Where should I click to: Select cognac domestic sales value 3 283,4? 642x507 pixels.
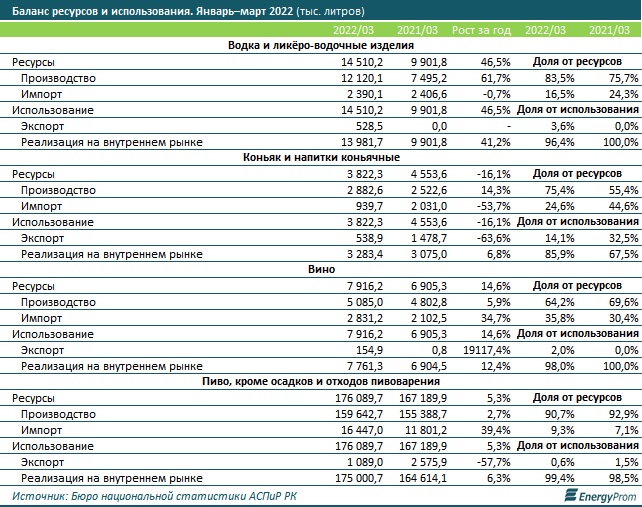[365, 254]
